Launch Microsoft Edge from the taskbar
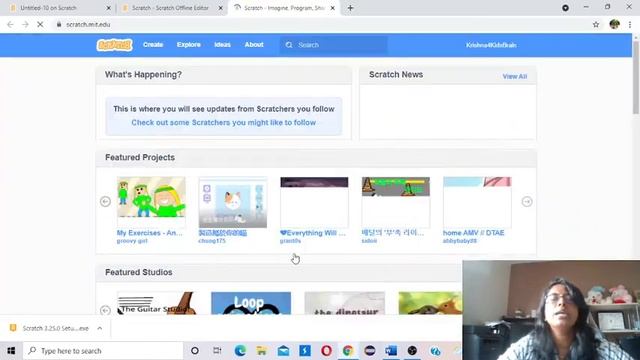Screen dimensions: 640x360 (x=240, y=351)
